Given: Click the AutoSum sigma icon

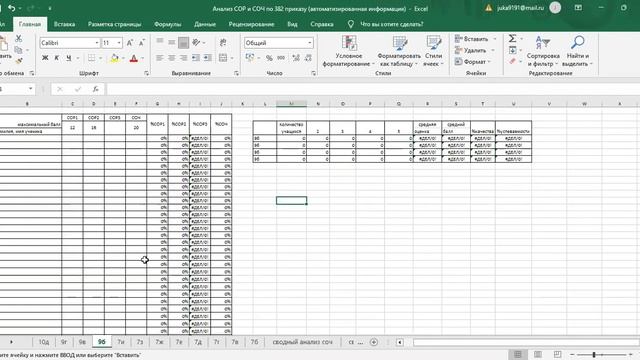Looking at the screenshot, I should 512,38.
